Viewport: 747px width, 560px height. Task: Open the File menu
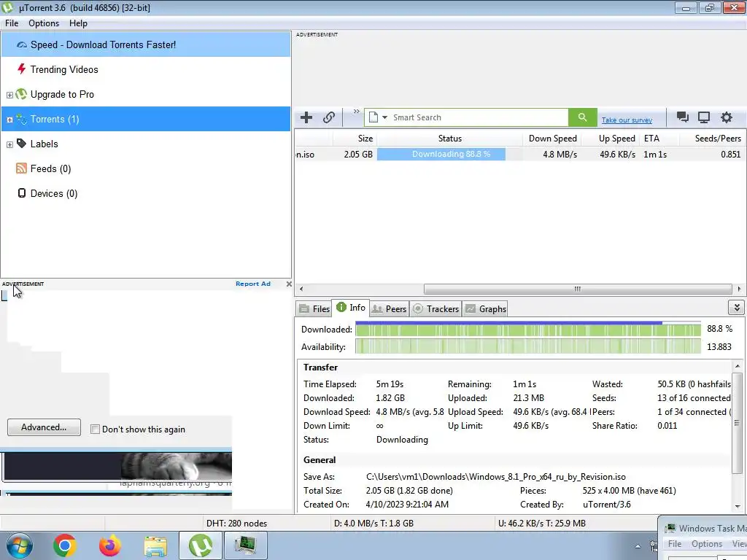pyautogui.click(x=12, y=23)
